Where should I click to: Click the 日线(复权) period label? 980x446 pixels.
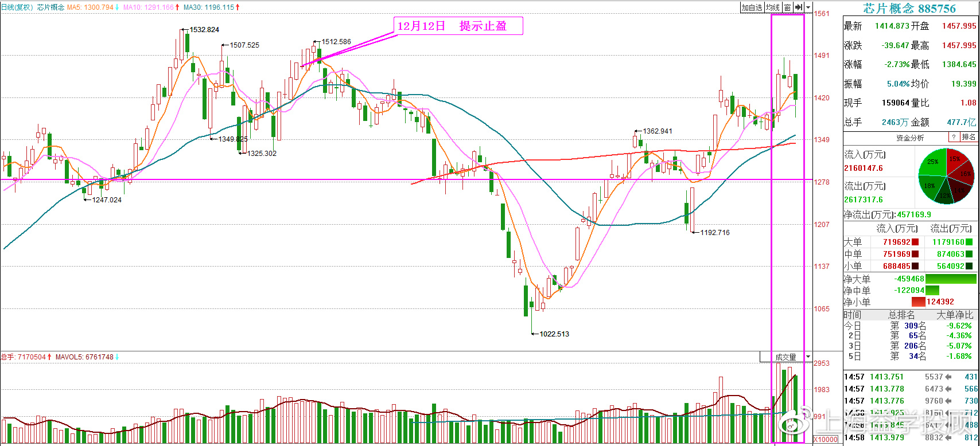(17, 7)
